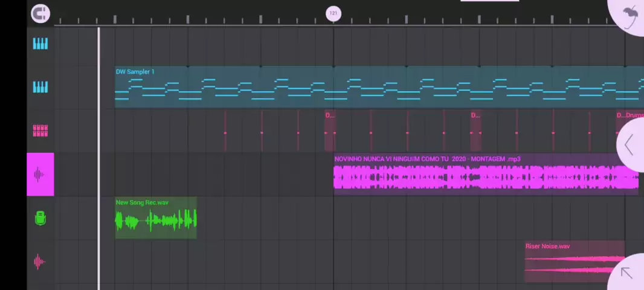Click the timeline ruler left of 121 marker
Image resolution: width=644 pixels, height=290 pixels.
[242, 20]
